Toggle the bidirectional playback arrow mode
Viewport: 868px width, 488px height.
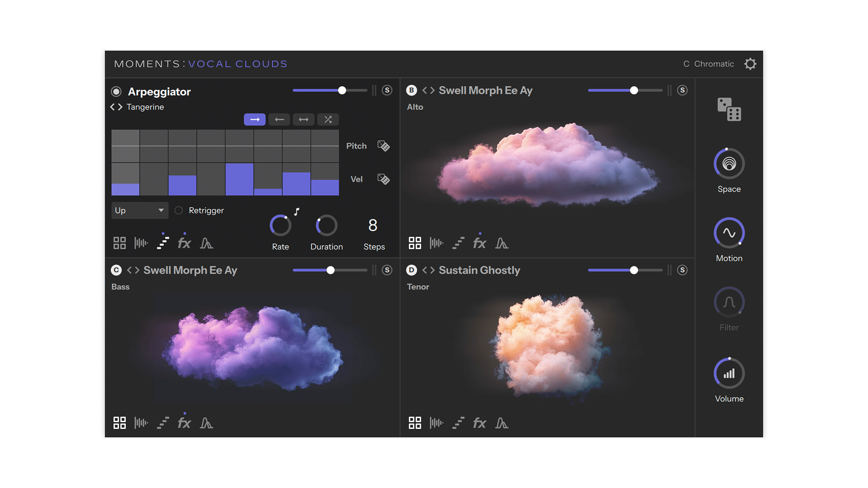pos(303,119)
